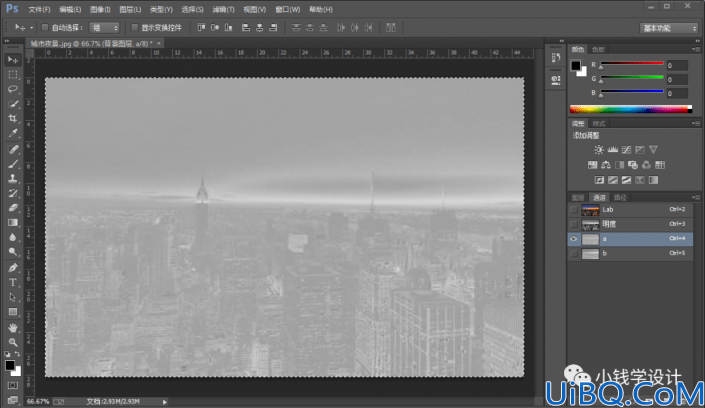
Task: Open the Channels panel flyout menu
Action: click(696, 197)
